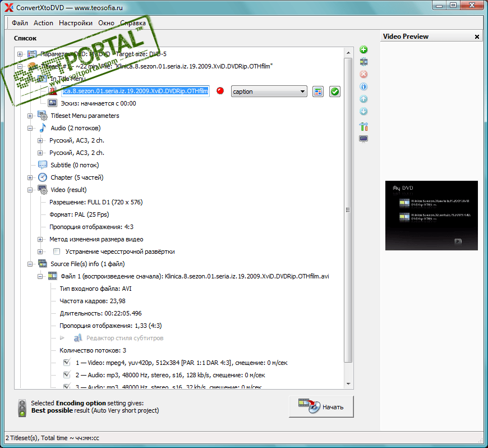The image size is (488, 448).
Task: Confirm title edit with the green checkmark
Action: click(334, 92)
